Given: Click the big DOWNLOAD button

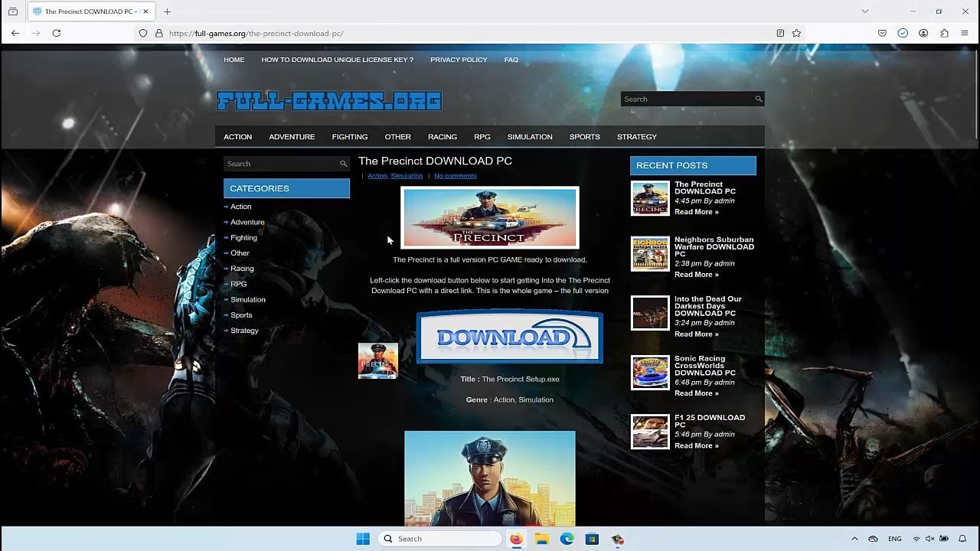Looking at the screenshot, I should click(510, 337).
